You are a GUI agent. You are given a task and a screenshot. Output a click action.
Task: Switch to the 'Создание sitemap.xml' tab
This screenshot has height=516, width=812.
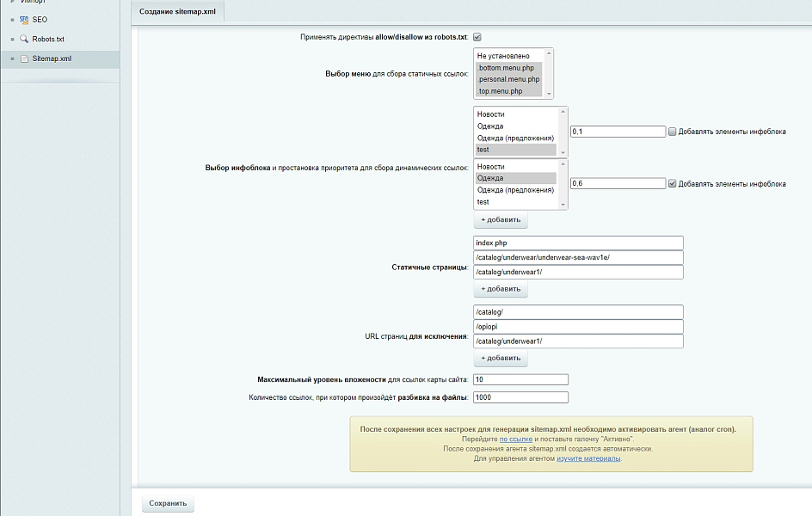click(177, 11)
